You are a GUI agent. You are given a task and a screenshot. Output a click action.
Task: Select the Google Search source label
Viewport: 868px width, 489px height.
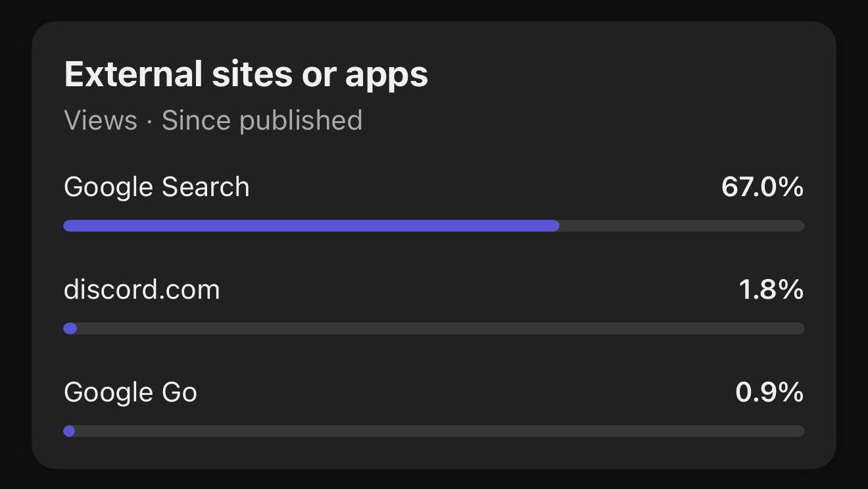(157, 187)
